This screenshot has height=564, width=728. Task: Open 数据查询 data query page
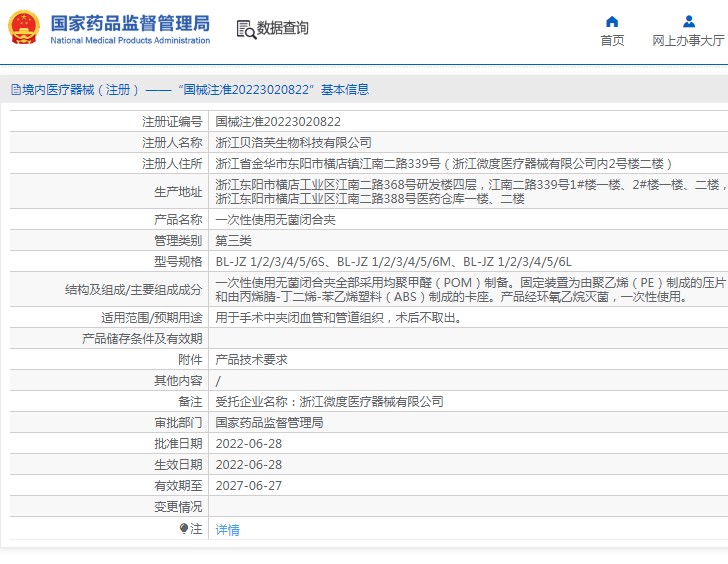282,28
